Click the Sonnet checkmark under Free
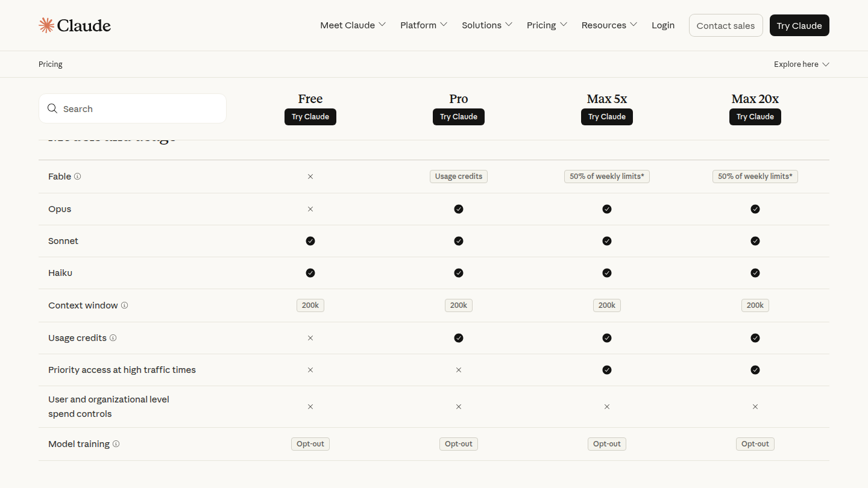The height and width of the screenshot is (488, 868). coord(310,241)
